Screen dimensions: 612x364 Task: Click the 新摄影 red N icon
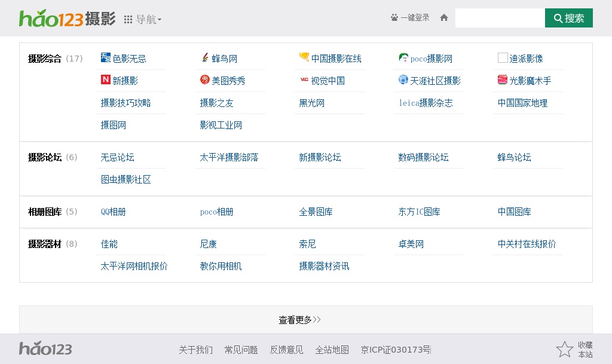tap(106, 80)
